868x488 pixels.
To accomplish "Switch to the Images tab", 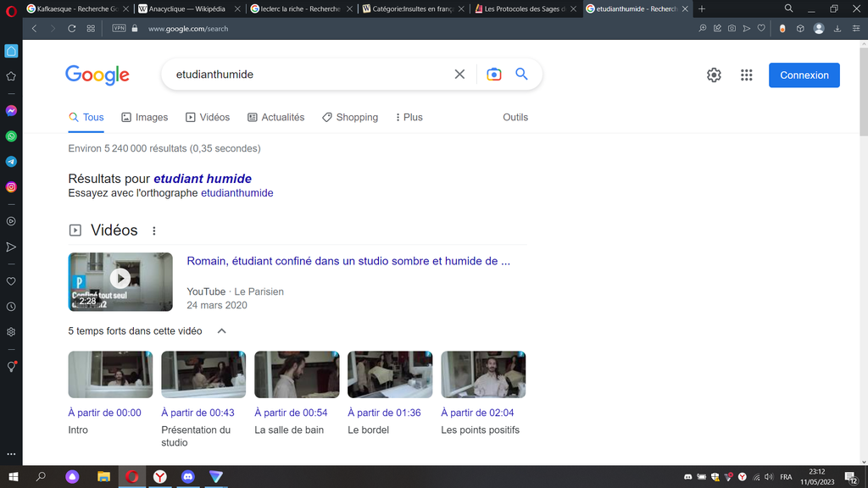I will point(144,118).
